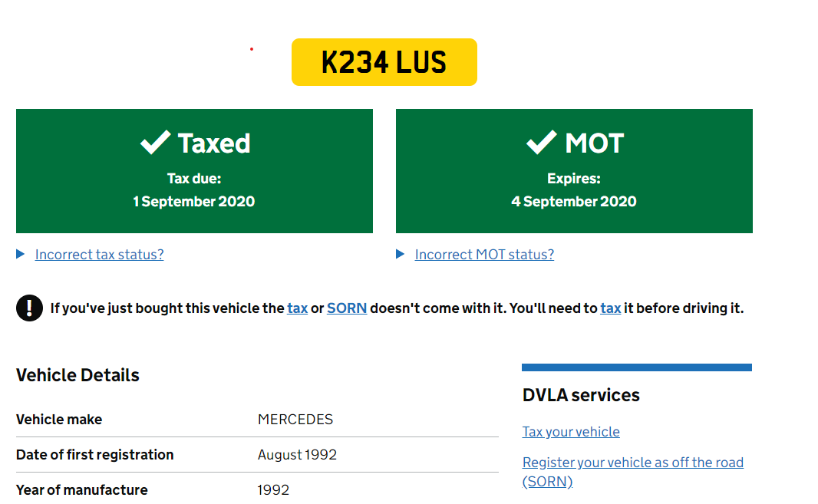Open the Incorrect MOT status? link
Image resolution: width=818 pixels, height=504 pixels.
point(484,255)
